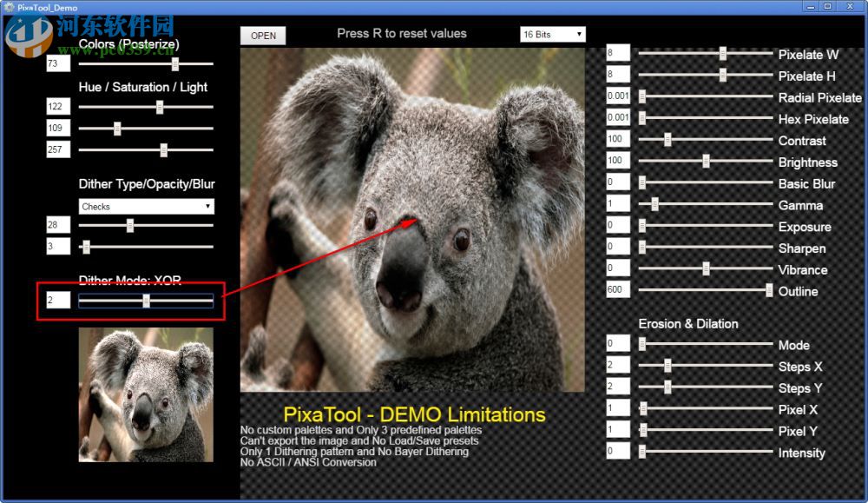868x503 pixels.
Task: Adjust the Pixelate W slider
Action: (723, 54)
